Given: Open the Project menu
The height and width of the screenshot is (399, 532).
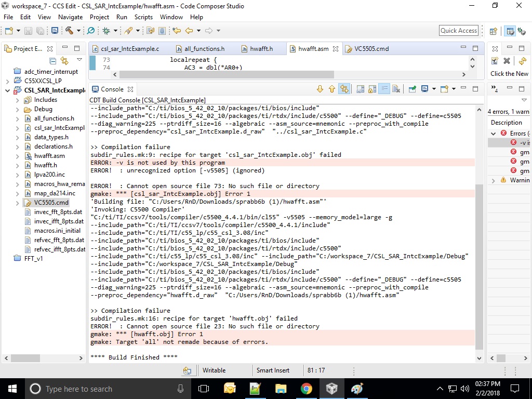Looking at the screenshot, I should pyautogui.click(x=99, y=17).
